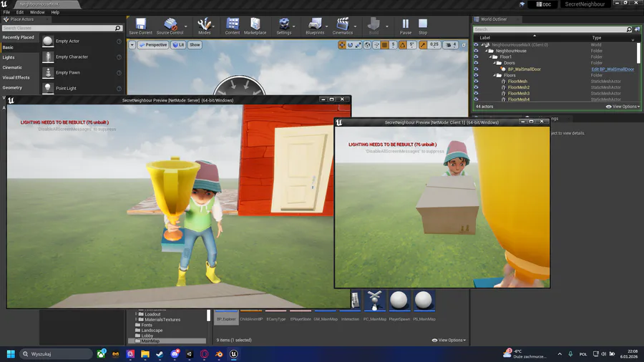Screen dimensions: 644x362
Task: Click the Settings toolbar icon
Action: coord(284,26)
